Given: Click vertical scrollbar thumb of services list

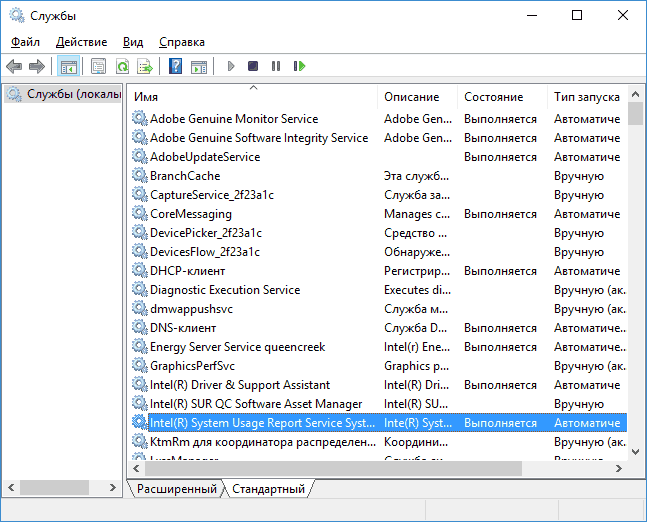Looking at the screenshot, I should (635, 113).
